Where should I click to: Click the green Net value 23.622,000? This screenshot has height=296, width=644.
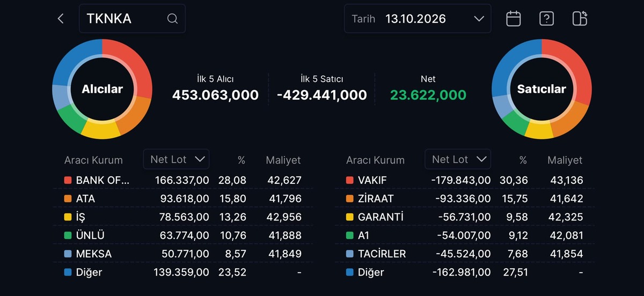tap(428, 95)
